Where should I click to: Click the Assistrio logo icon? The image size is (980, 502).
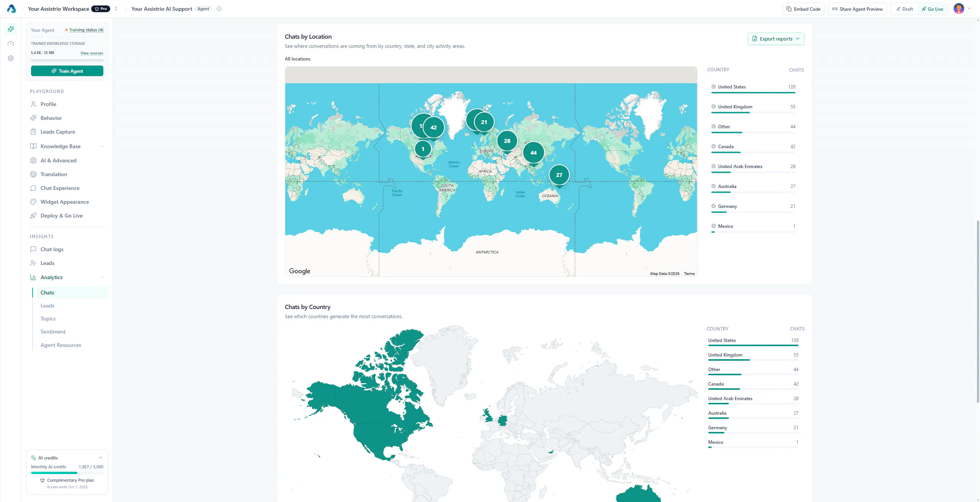[x=11, y=9]
